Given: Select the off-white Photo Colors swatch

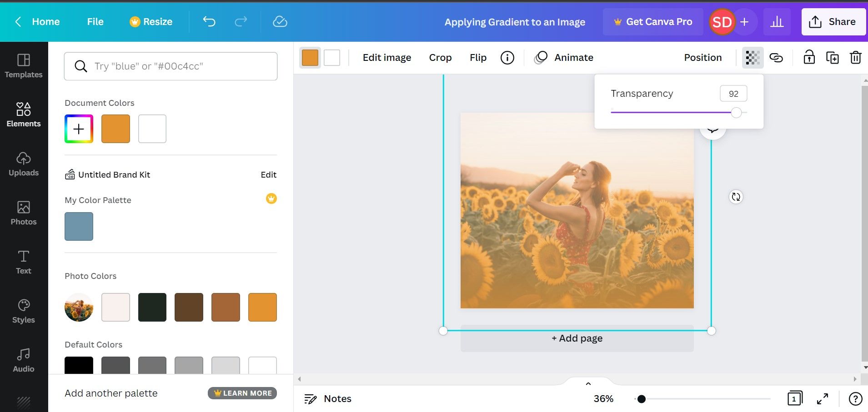Looking at the screenshot, I should [115, 308].
